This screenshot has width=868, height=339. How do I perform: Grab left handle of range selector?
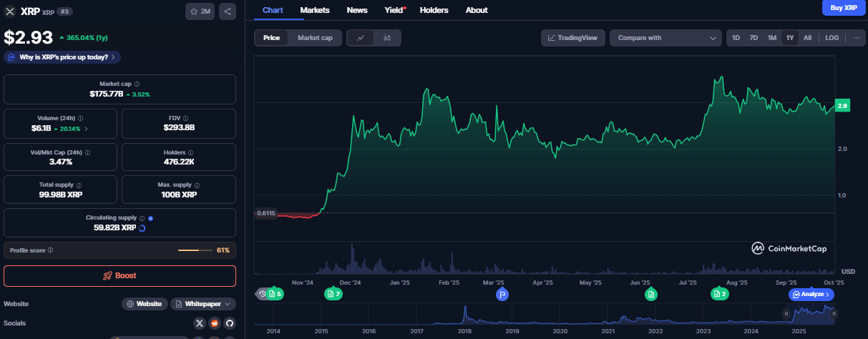786,313
